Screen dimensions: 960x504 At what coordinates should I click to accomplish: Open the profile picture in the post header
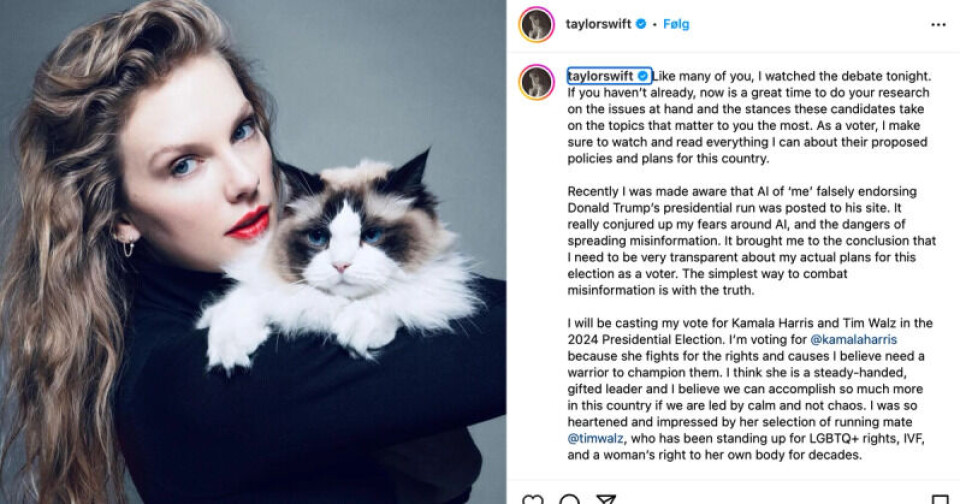[536, 24]
